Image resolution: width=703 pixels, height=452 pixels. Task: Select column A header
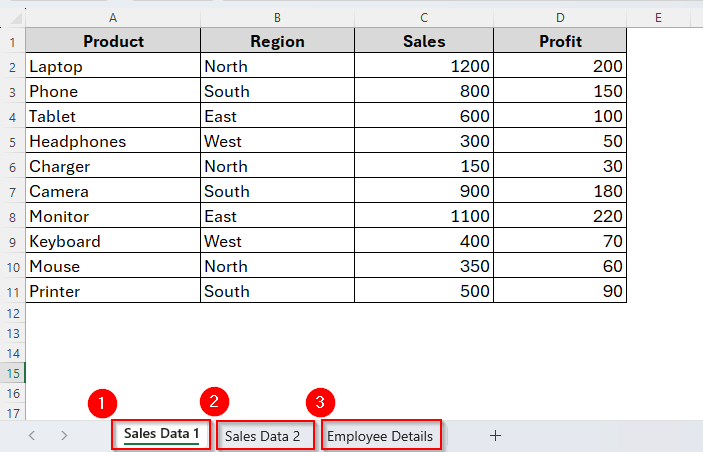pyautogui.click(x=113, y=18)
